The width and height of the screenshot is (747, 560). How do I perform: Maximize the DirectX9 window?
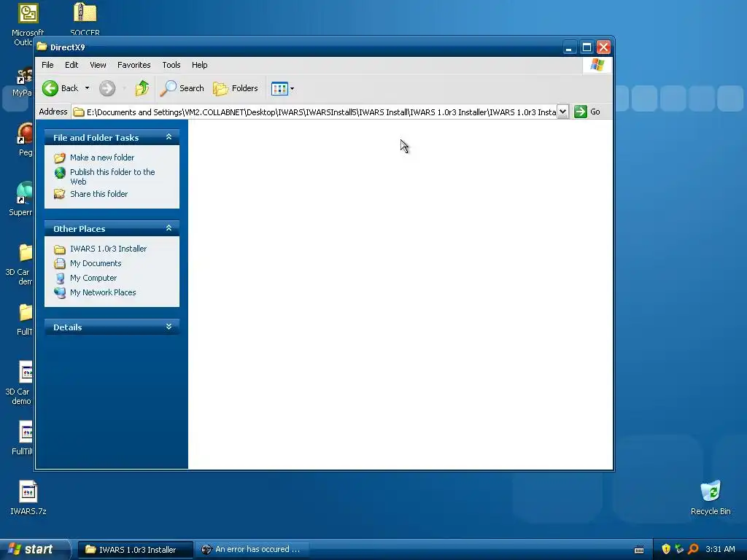click(587, 47)
